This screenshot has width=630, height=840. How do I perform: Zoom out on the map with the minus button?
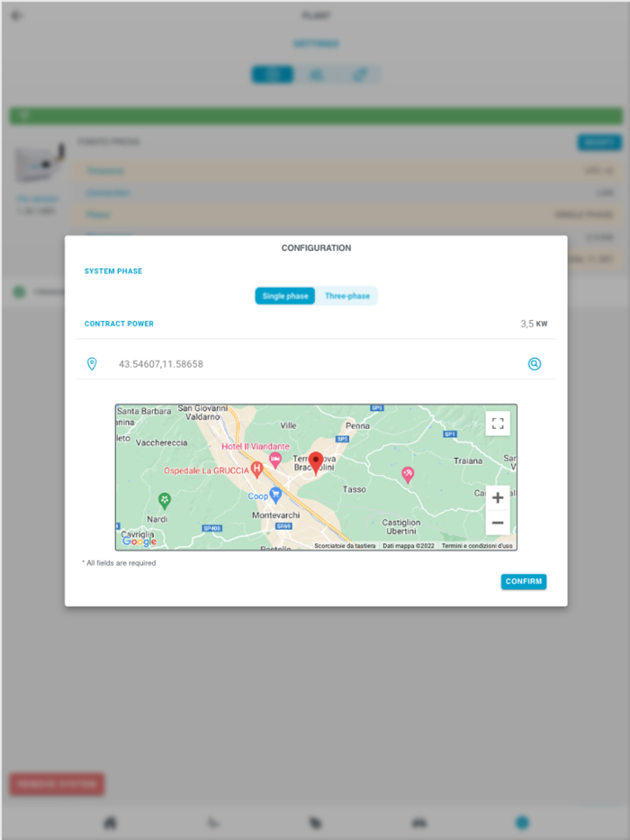498,523
